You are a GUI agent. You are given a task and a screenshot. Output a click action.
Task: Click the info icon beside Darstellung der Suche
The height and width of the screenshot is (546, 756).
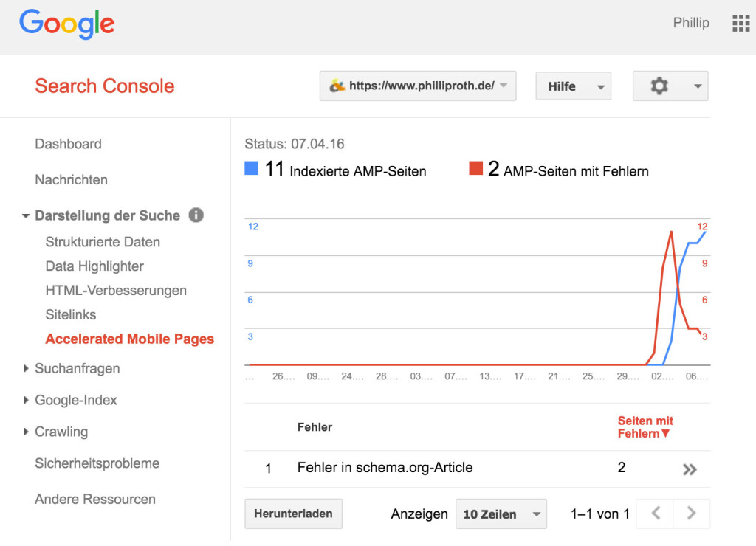click(196, 215)
